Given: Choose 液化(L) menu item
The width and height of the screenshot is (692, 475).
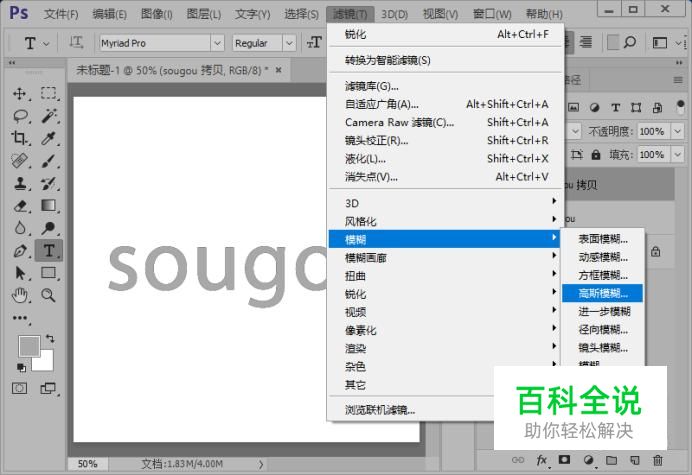Looking at the screenshot, I should click(x=445, y=158).
